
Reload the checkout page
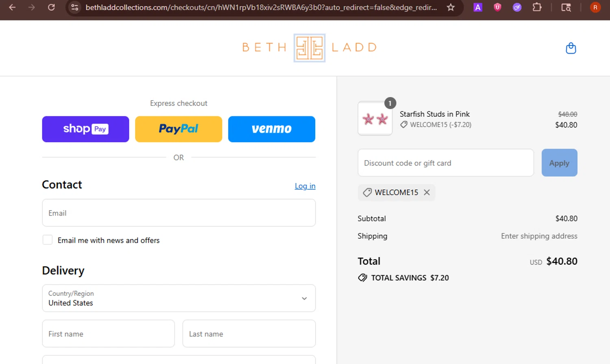coord(51,7)
